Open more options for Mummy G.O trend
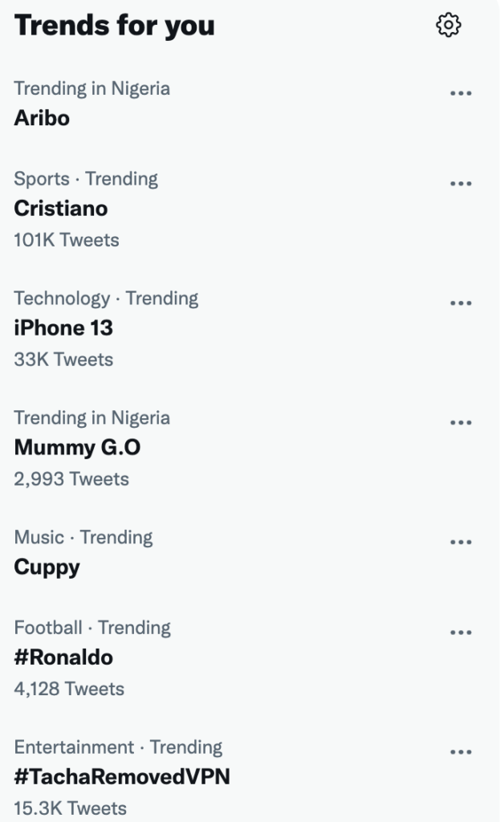Image resolution: width=504 pixels, height=822 pixels. (461, 423)
